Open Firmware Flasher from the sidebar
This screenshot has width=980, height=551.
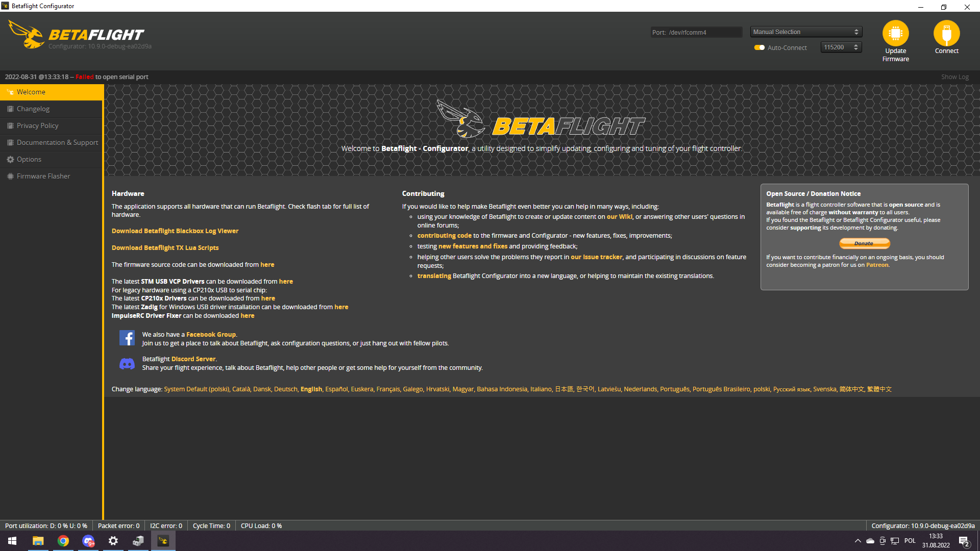(43, 176)
